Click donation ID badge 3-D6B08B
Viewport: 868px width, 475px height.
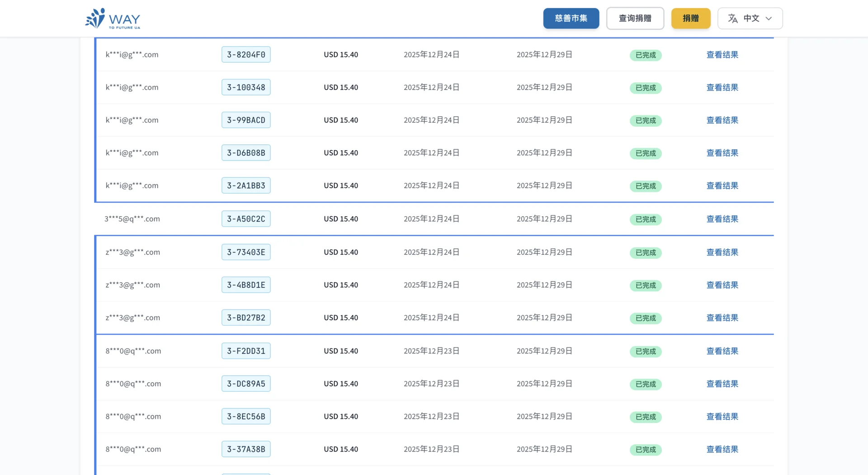coord(246,153)
